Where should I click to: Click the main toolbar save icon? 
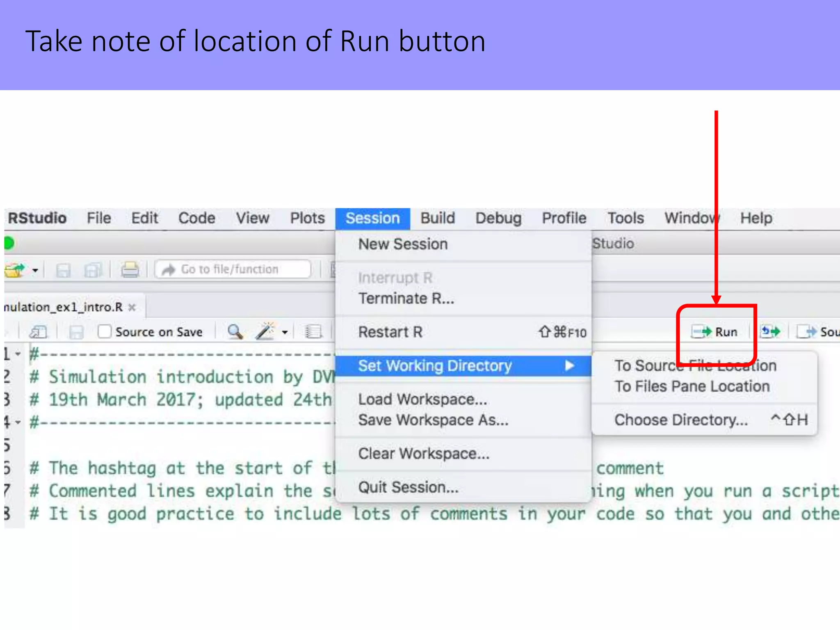pyautogui.click(x=63, y=270)
